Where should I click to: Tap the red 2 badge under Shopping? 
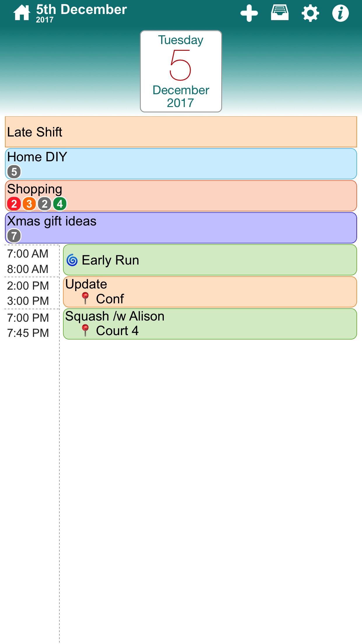pyautogui.click(x=14, y=204)
